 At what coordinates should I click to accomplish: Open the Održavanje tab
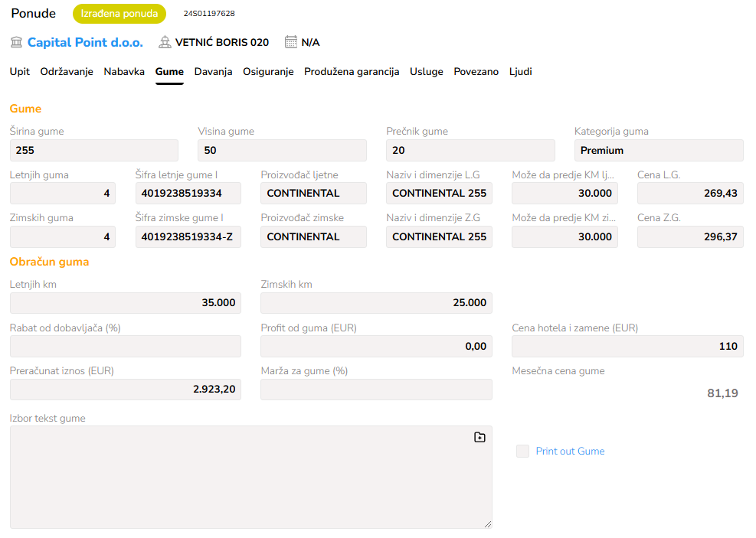(67, 72)
